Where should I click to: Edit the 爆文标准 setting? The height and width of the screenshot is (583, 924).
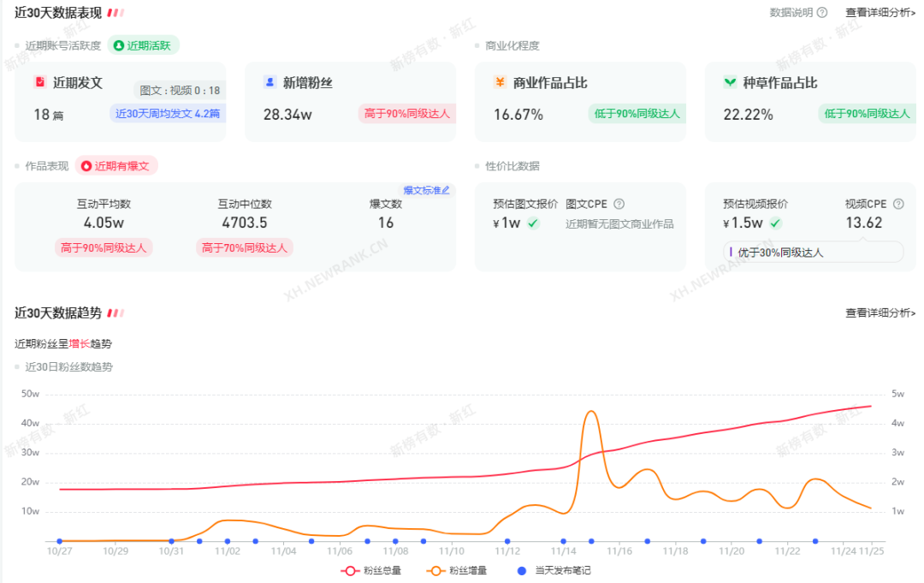426,190
